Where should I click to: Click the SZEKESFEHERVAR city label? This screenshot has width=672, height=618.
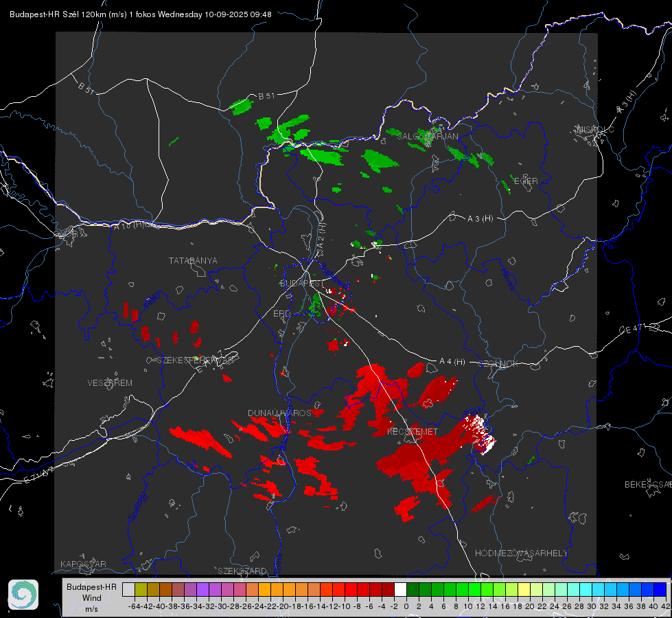tap(195, 360)
